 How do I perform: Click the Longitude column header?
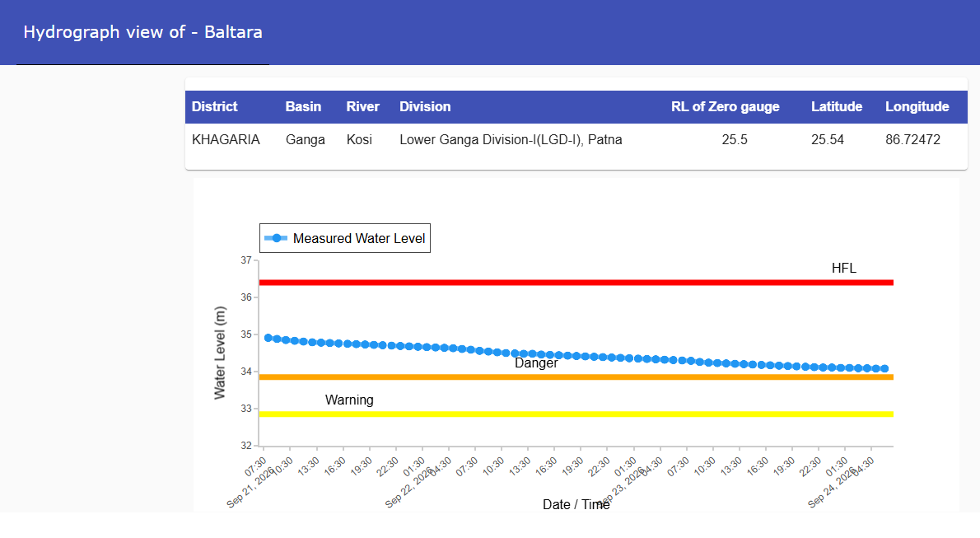tap(917, 107)
